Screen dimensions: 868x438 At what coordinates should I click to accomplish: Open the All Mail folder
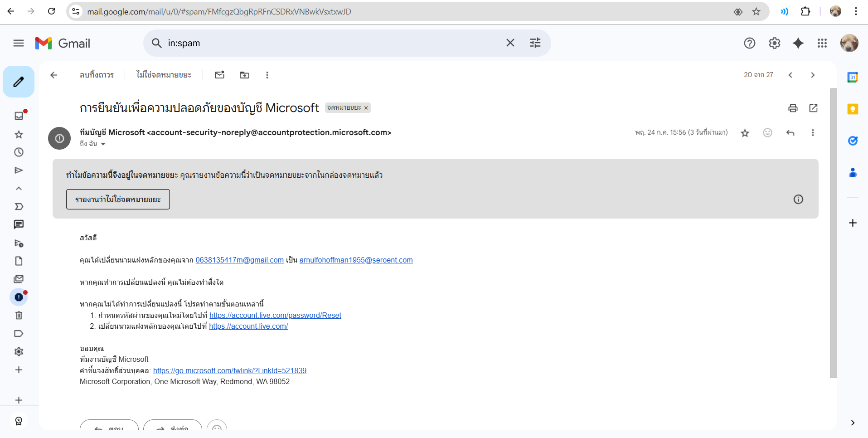(19, 279)
